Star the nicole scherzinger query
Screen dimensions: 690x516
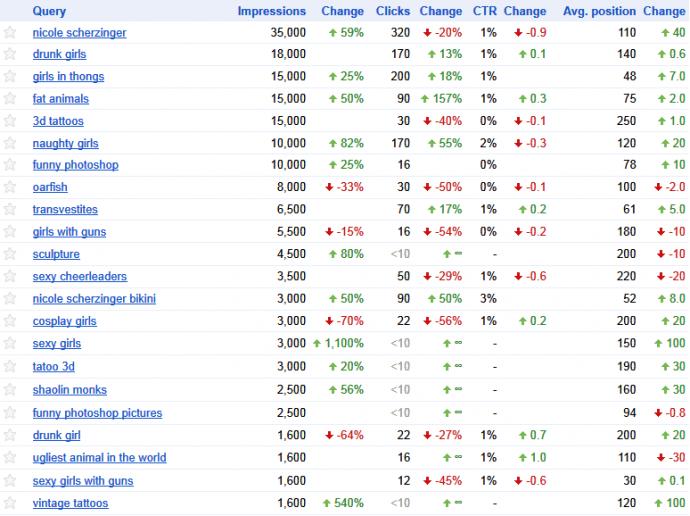point(10,33)
